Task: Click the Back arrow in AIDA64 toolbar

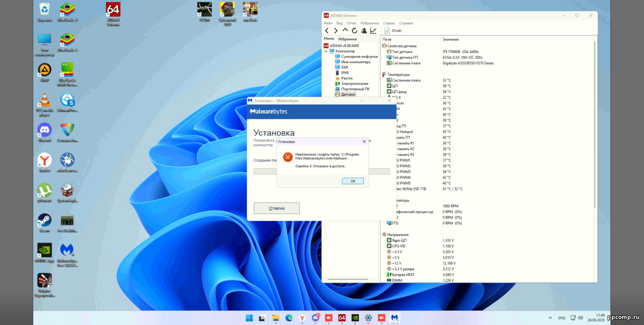Action: click(327, 31)
